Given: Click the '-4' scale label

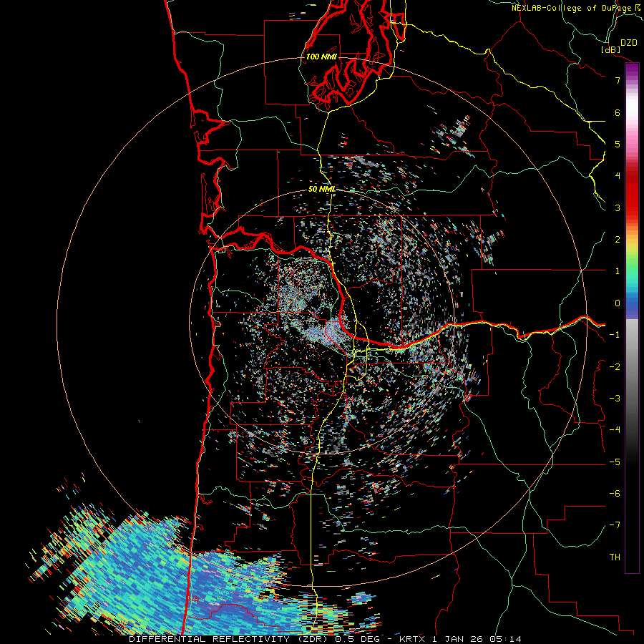Looking at the screenshot, I should click(x=615, y=430).
